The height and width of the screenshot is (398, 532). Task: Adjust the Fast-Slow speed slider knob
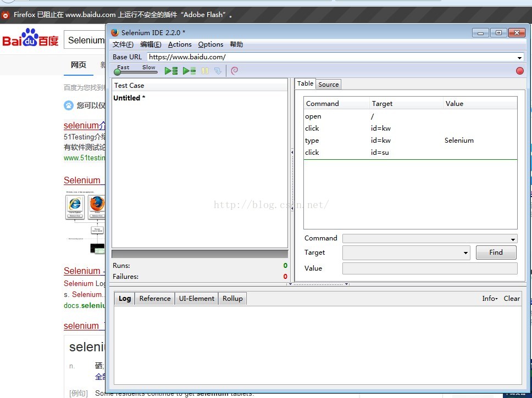coord(118,72)
